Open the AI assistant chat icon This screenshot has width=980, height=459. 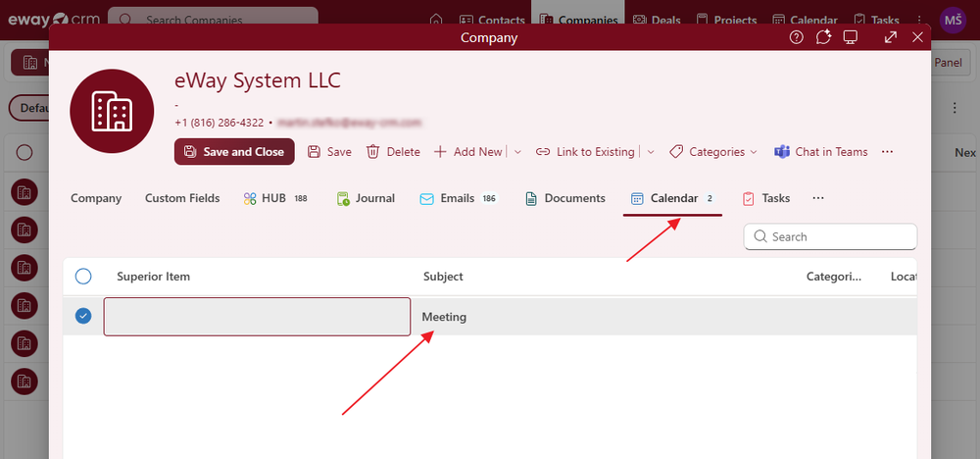(823, 37)
